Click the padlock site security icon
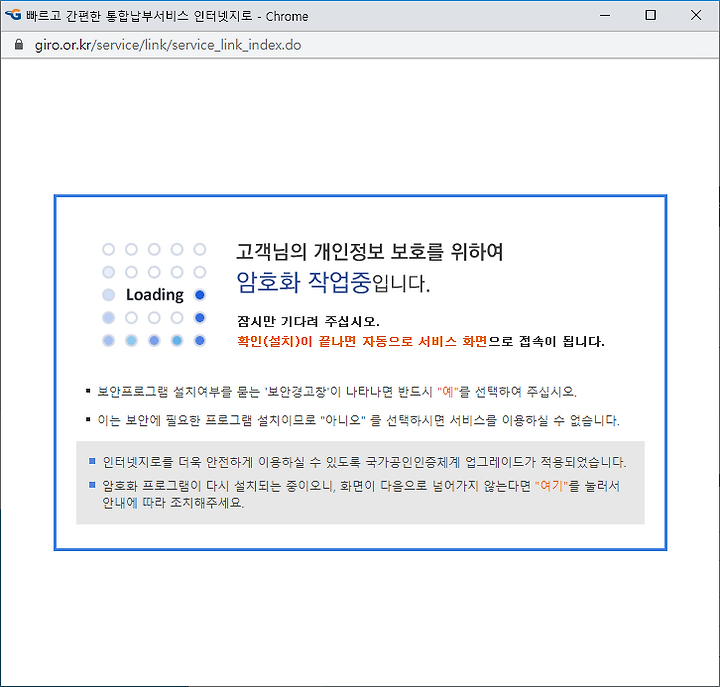The height and width of the screenshot is (687, 720). click(x=19, y=45)
